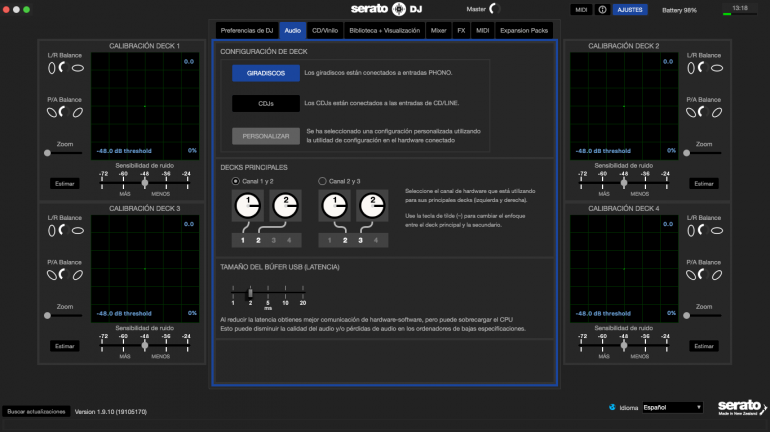Click Deck 1 P/A Balance right-tilted oval
Viewport: 770px width, 432px height.
pos(78,112)
